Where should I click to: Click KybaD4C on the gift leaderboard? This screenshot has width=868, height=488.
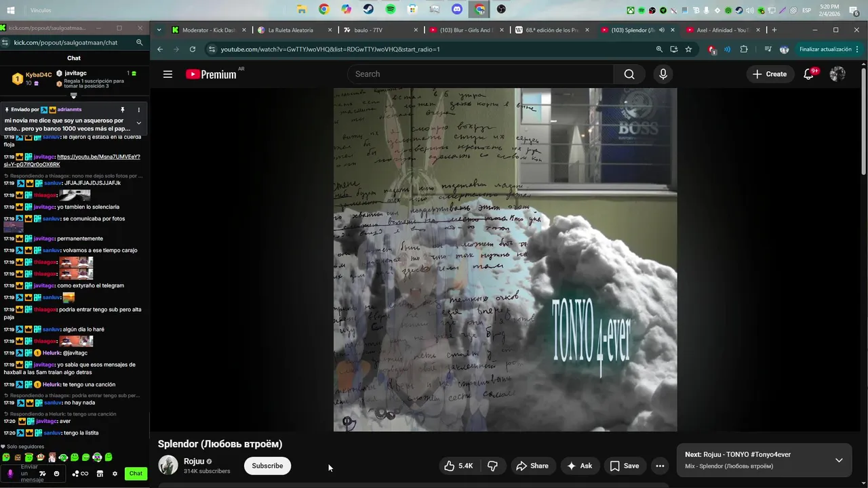(x=39, y=75)
